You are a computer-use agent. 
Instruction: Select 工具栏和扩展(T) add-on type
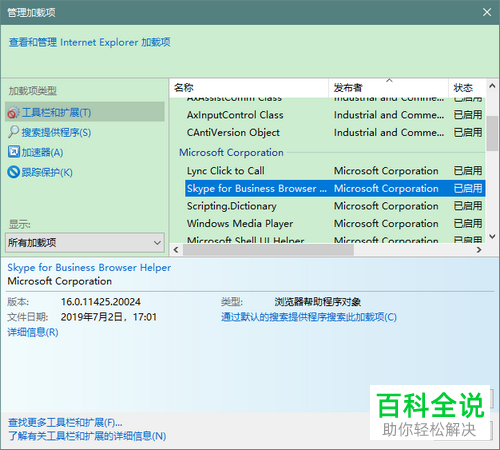click(x=85, y=112)
